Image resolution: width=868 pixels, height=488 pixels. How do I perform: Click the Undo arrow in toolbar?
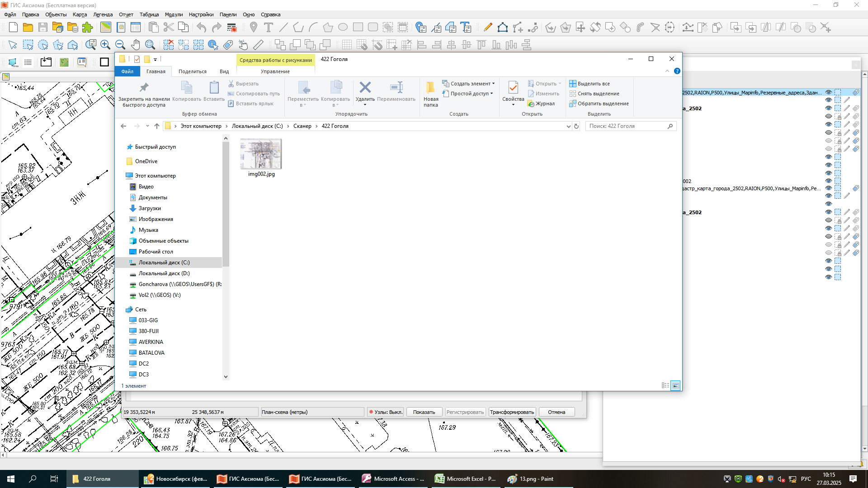tap(202, 28)
